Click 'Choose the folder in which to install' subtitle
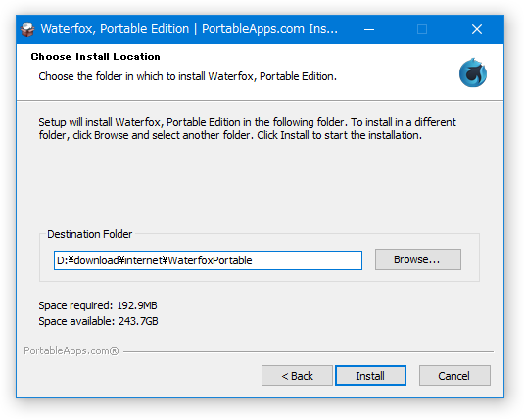This screenshot has height=420, width=524. pos(187,76)
